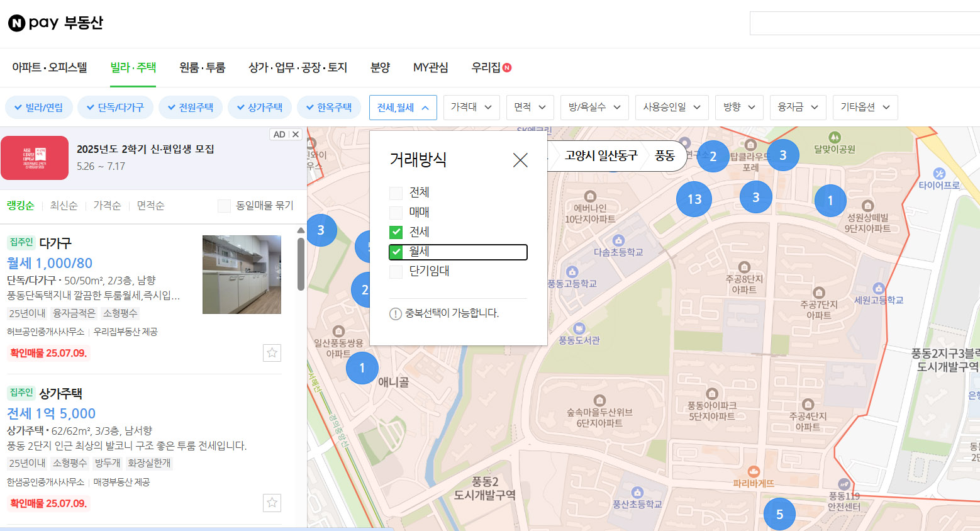Close the advertisement banner X icon
Image resolution: width=980 pixels, height=531 pixels.
point(296,135)
